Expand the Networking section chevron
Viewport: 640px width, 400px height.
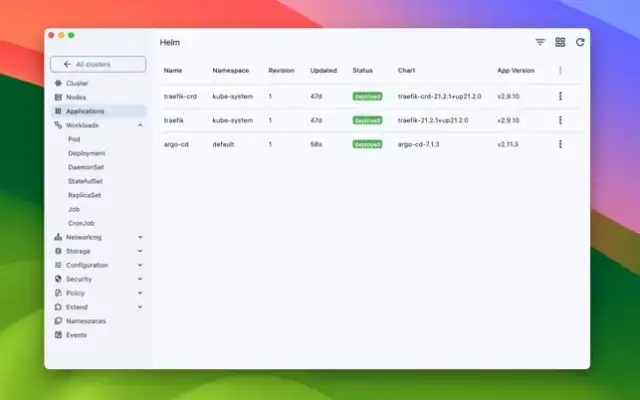click(x=140, y=237)
